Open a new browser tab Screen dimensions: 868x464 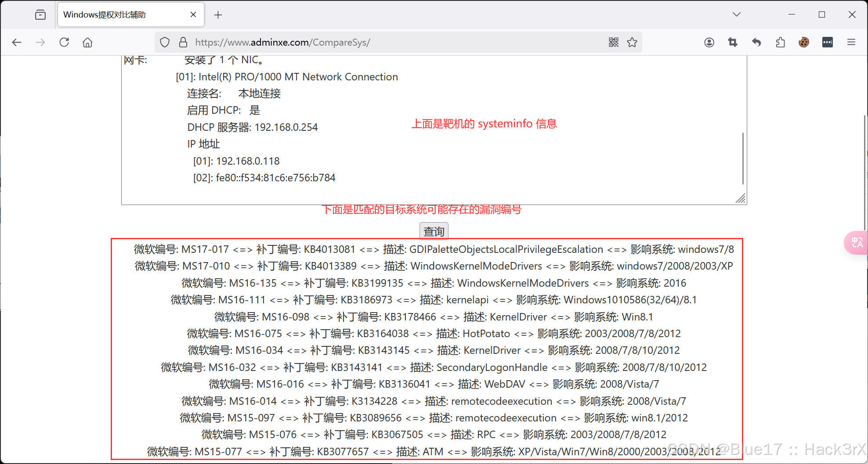(x=218, y=15)
